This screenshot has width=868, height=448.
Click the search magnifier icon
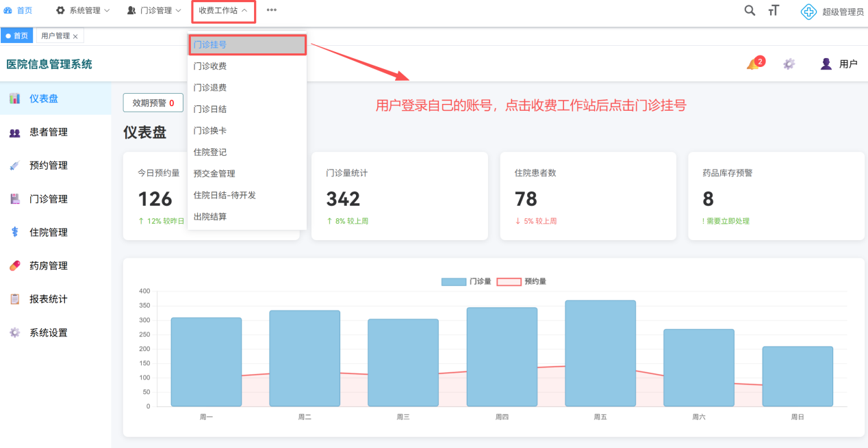click(750, 10)
